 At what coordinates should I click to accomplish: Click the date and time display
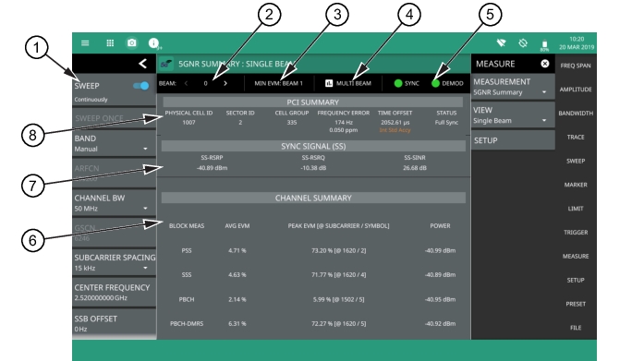[x=577, y=43]
